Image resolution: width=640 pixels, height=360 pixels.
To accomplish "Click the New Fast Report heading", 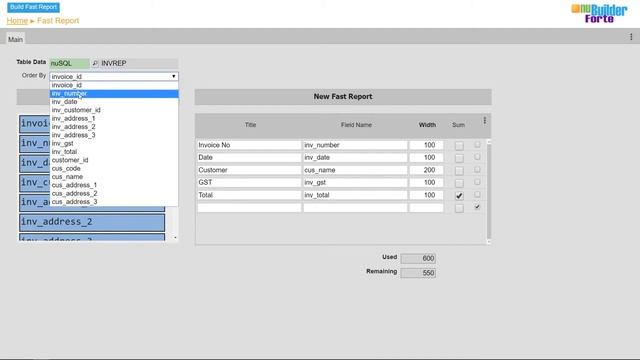I will click(x=343, y=97).
